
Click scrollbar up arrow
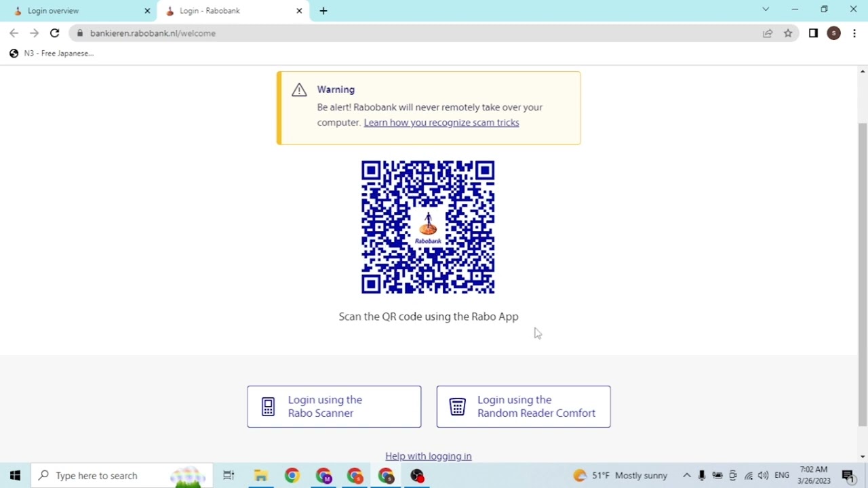[863, 71]
